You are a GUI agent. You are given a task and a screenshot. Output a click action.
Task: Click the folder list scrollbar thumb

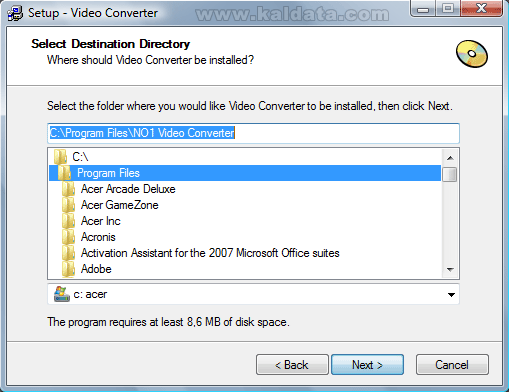[x=450, y=174]
